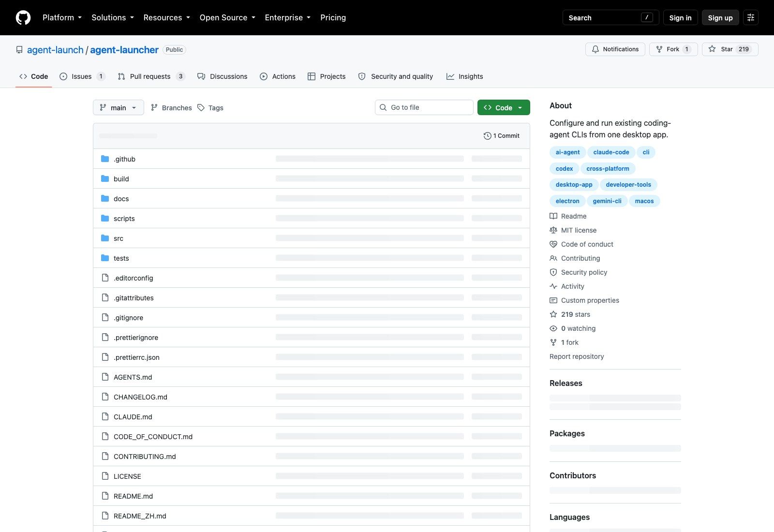Click Report repository link
The image size is (774, 532).
coord(577,356)
